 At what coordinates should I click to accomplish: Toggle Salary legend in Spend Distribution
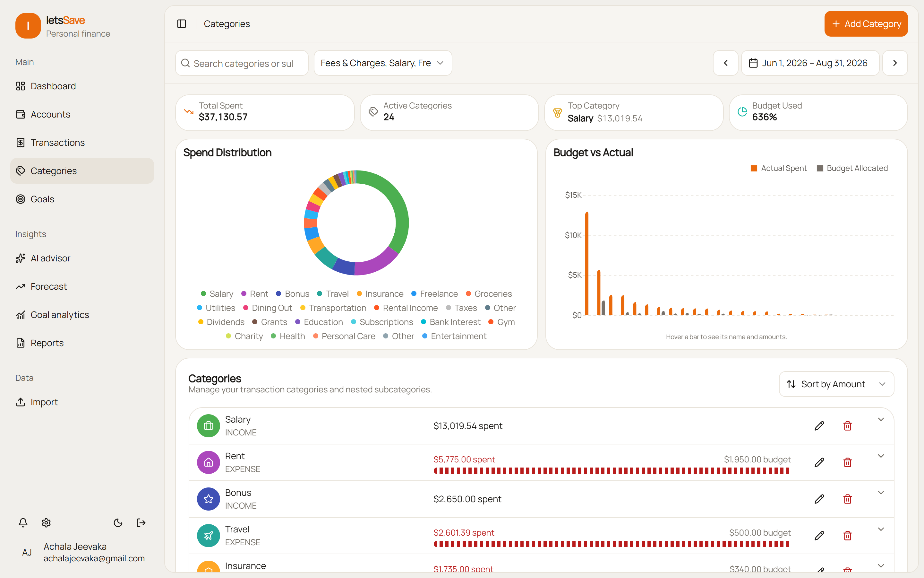pyautogui.click(x=217, y=293)
